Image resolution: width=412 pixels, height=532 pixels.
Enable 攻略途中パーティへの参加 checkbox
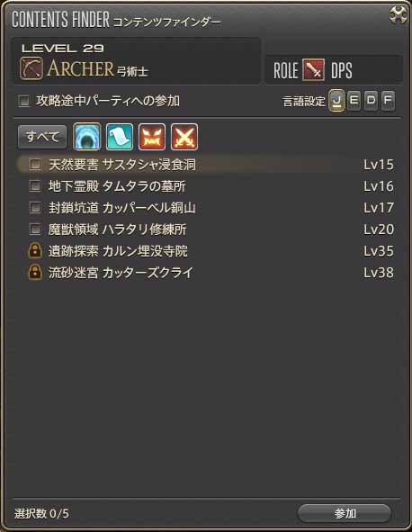point(23,101)
